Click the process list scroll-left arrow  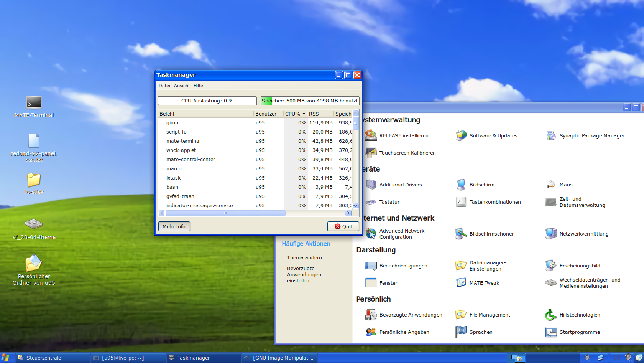point(162,213)
